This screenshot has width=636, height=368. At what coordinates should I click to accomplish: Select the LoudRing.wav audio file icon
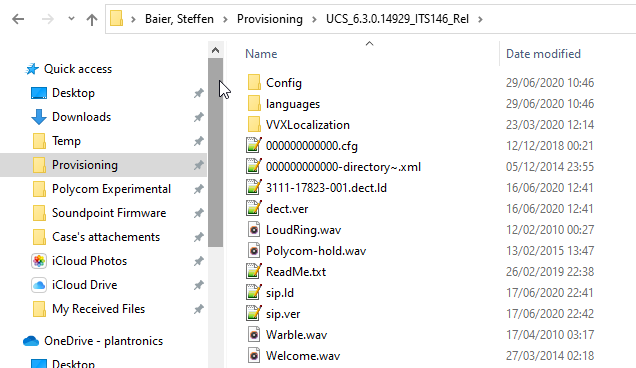(254, 230)
